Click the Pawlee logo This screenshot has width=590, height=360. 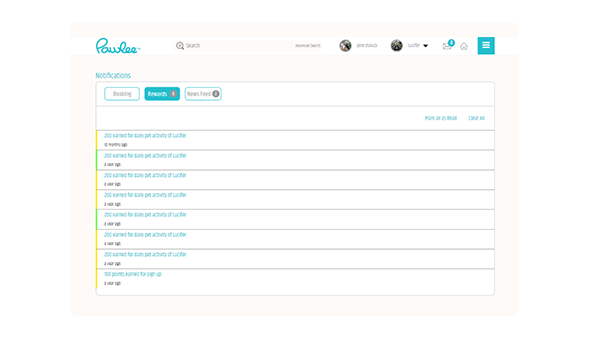click(118, 46)
